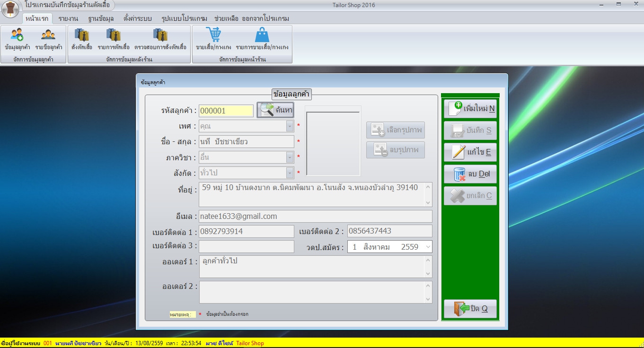Click the ยกเลิก C cancel button

470,195
